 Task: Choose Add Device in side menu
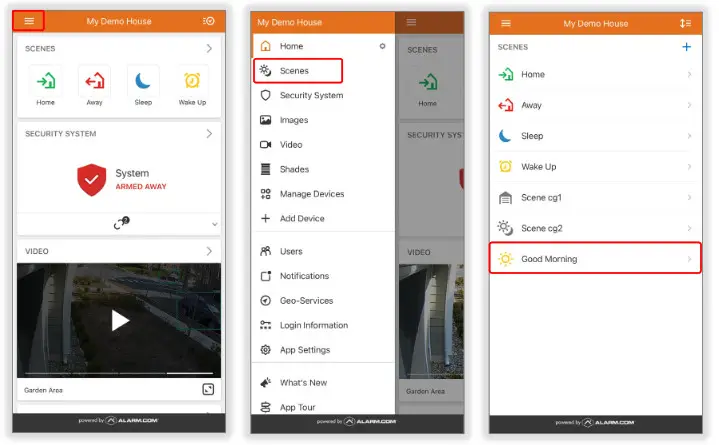[324, 219]
